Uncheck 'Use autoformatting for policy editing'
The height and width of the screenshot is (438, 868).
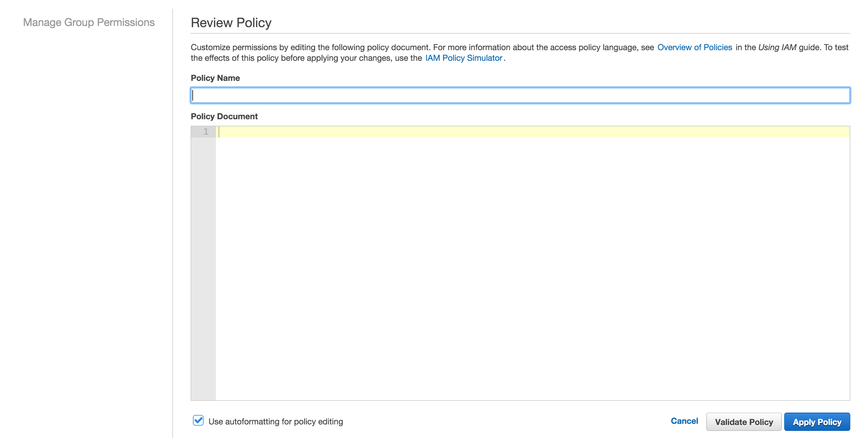[x=198, y=421]
